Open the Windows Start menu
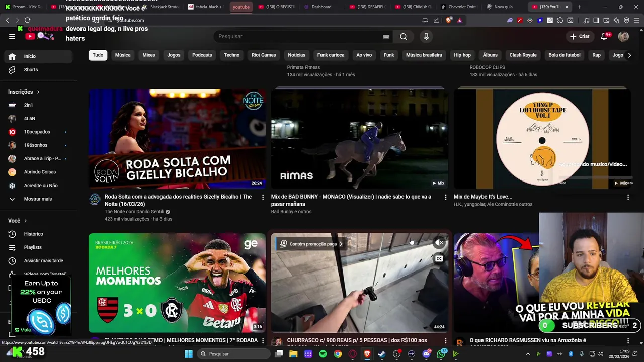 (x=189, y=354)
